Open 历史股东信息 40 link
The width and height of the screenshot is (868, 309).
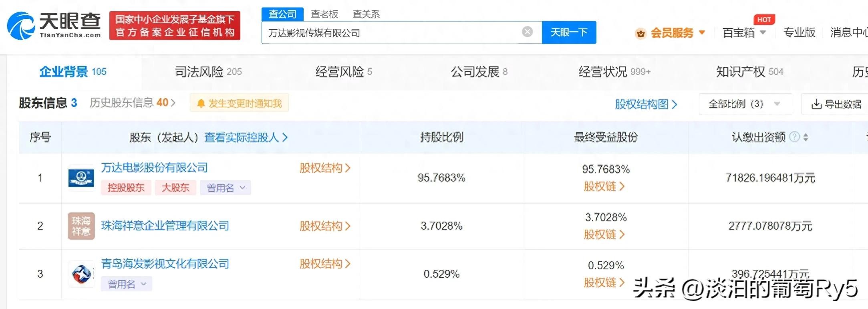(132, 103)
